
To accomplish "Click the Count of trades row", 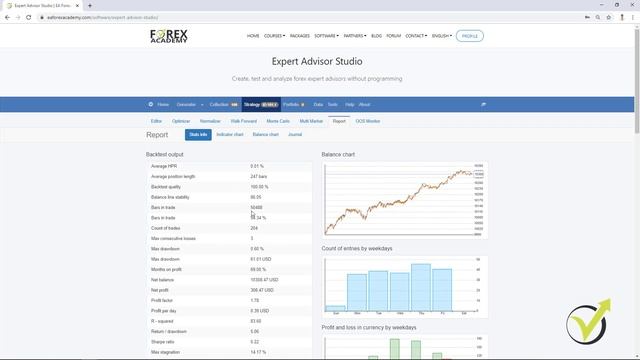I will [x=229, y=229].
